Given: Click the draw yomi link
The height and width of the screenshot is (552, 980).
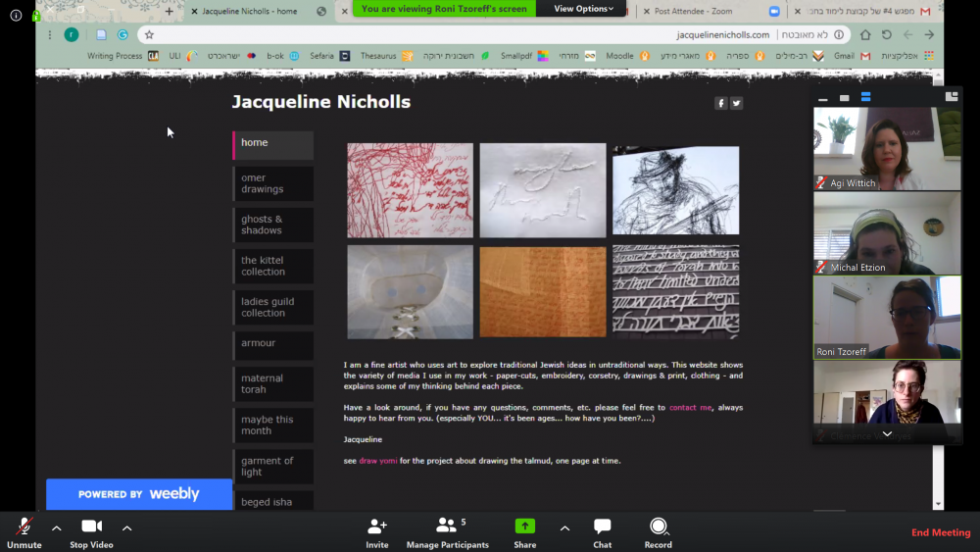Looking at the screenshot, I should click(x=377, y=461).
